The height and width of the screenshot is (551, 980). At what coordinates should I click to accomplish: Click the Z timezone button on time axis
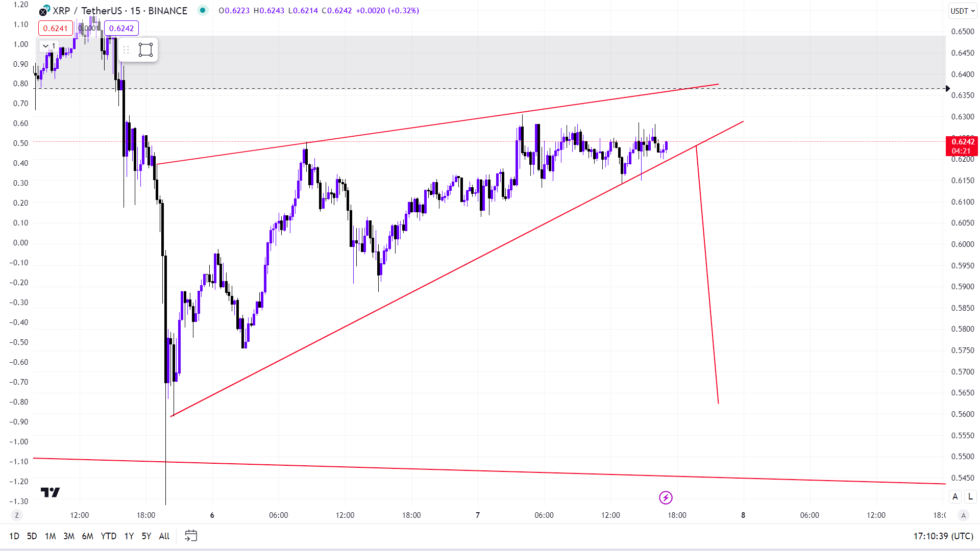(x=17, y=515)
